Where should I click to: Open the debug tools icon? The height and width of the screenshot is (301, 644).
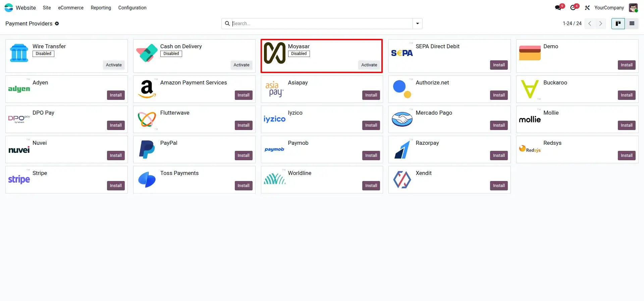tap(587, 8)
